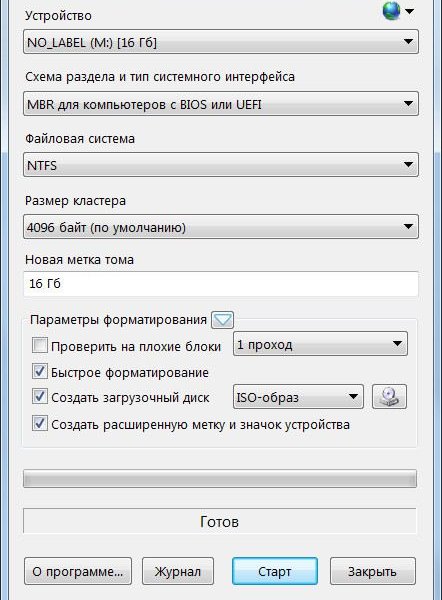
Task: Open the ISO image type dropdown
Action: tap(298, 397)
